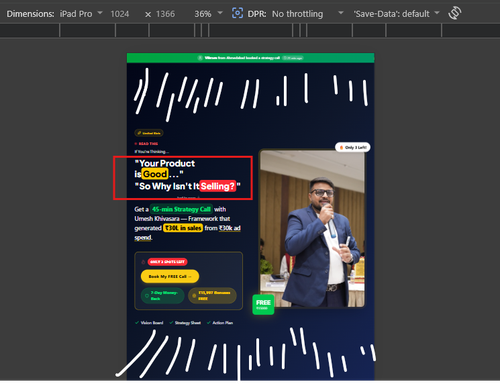Click the device pixel ratio icon beside DPR
This screenshot has height=384, width=500.
point(237,13)
